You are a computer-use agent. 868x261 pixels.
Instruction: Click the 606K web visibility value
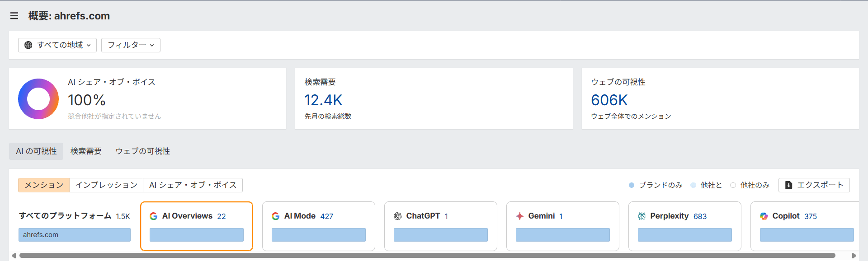(x=609, y=100)
